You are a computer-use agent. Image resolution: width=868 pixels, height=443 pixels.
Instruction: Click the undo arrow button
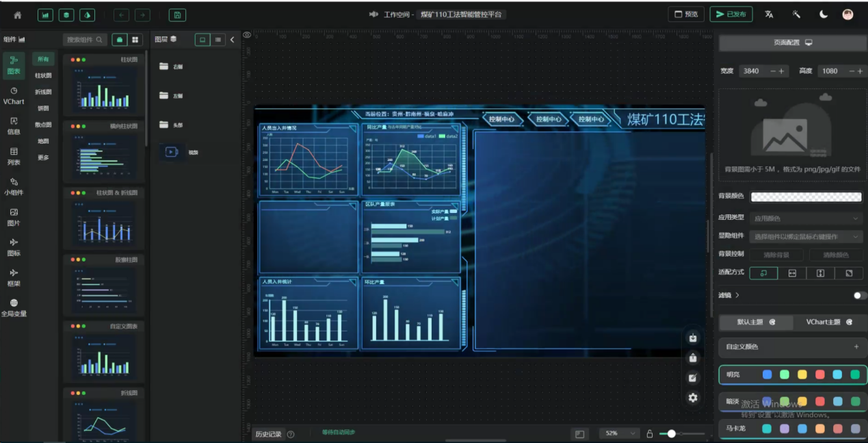click(x=121, y=15)
